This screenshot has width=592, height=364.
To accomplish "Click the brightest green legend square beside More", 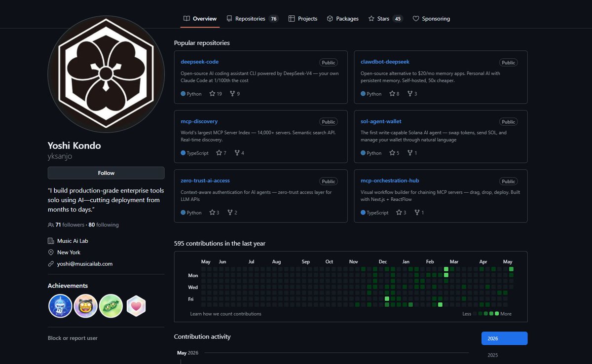I will tap(497, 314).
